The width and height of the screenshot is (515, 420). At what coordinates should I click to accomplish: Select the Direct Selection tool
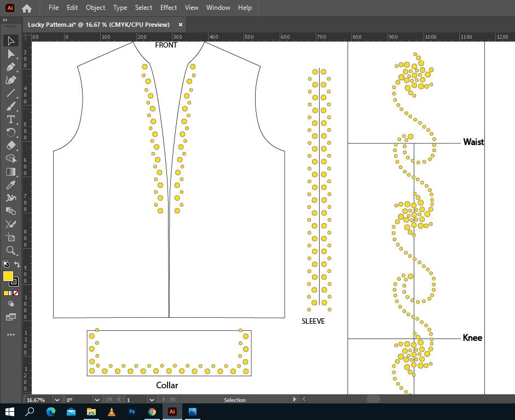point(11,54)
